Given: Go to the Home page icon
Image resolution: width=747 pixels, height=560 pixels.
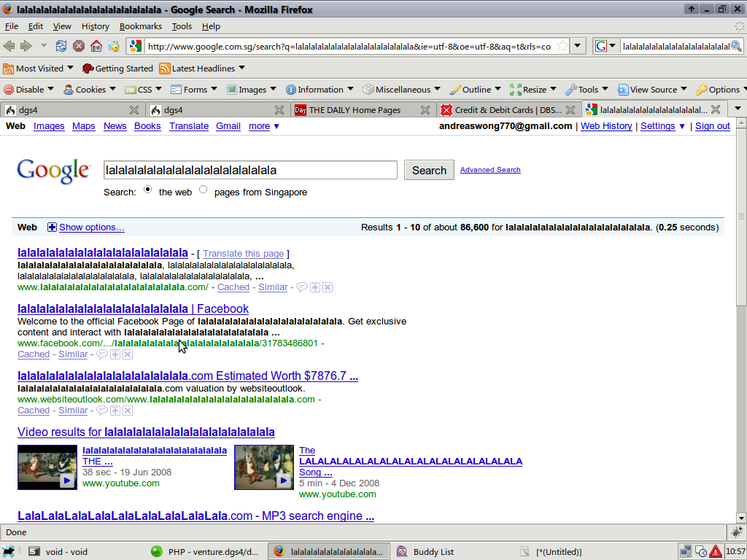Looking at the screenshot, I should coord(96,46).
